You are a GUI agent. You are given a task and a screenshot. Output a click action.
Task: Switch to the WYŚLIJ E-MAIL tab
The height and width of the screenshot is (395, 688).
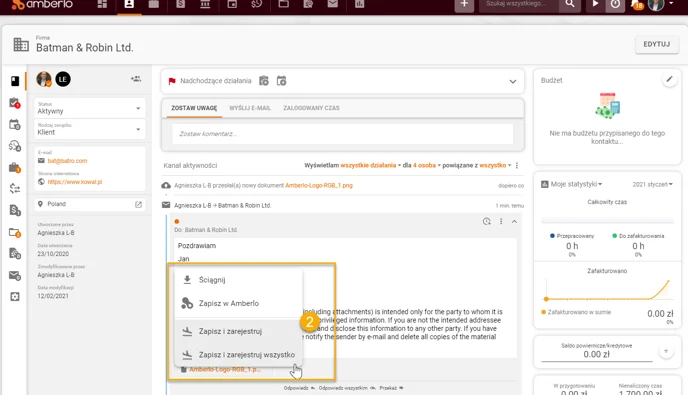click(250, 108)
